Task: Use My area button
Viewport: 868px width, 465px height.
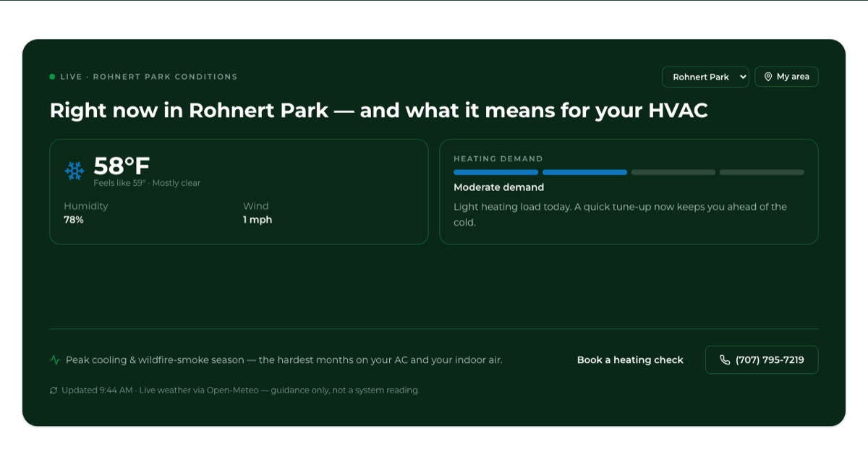Action: 786,77
